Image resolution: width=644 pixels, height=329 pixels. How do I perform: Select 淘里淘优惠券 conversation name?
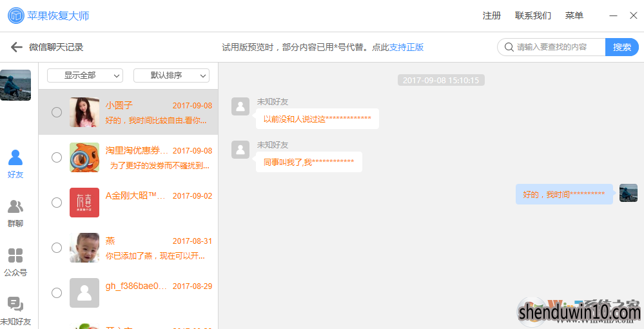tap(137, 150)
